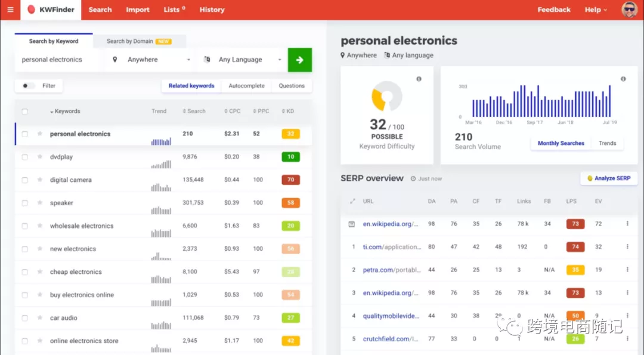Image resolution: width=644 pixels, height=355 pixels.
Task: Star the cheap electronics keyword
Action: (x=40, y=271)
